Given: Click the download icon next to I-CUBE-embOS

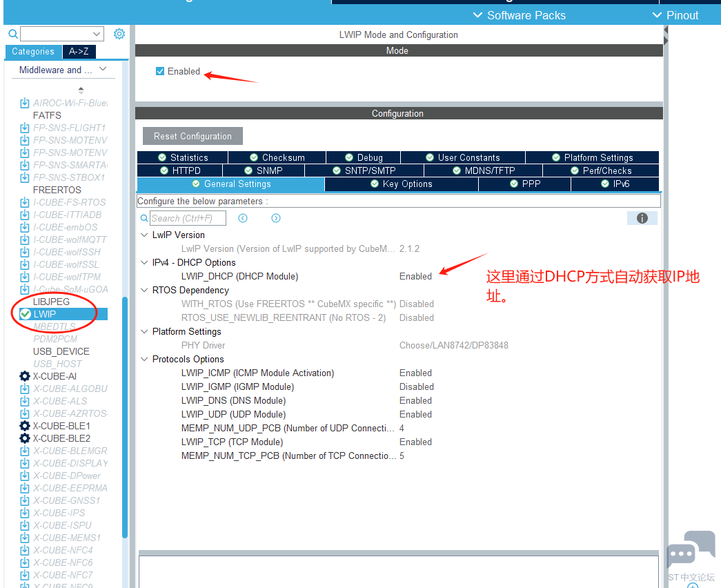Looking at the screenshot, I should [24, 227].
